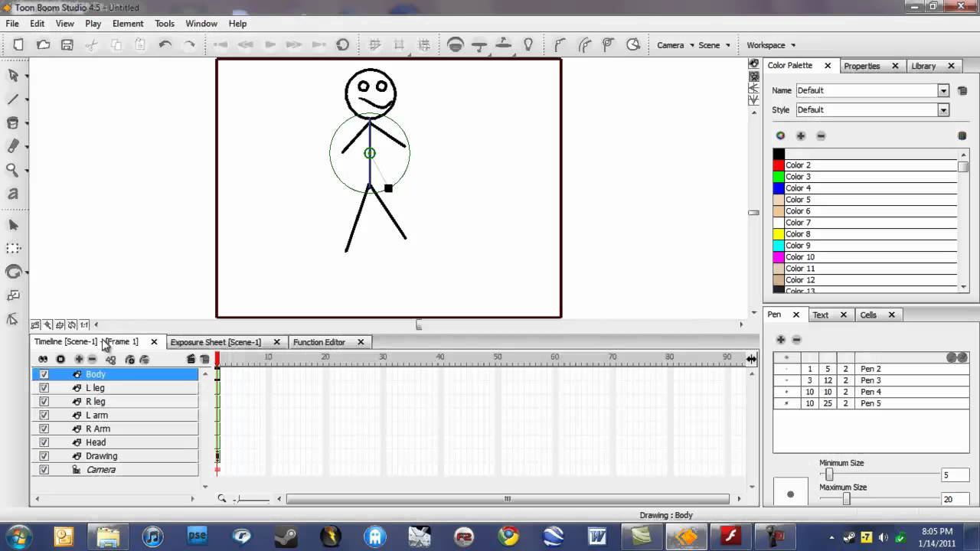Remove the selected pen style
The height and width of the screenshot is (551, 980).
pyautogui.click(x=796, y=340)
